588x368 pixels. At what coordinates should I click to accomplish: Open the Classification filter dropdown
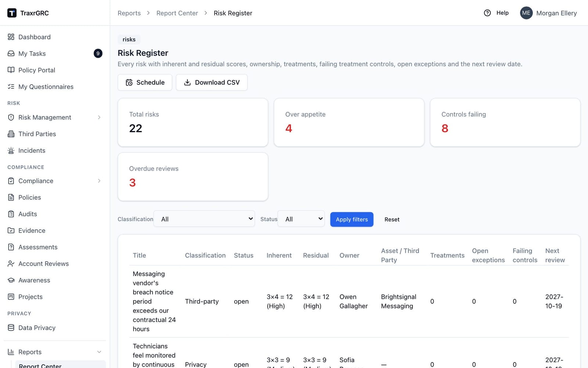tap(204, 219)
